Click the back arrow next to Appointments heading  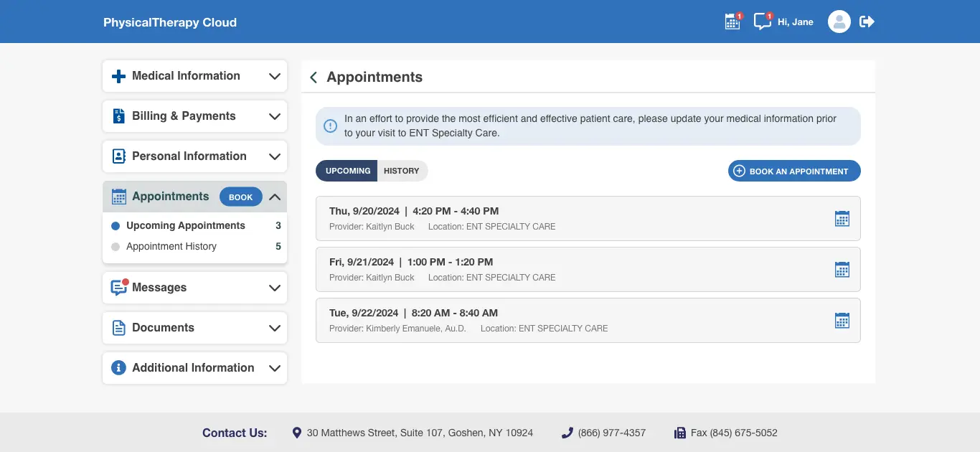314,77
